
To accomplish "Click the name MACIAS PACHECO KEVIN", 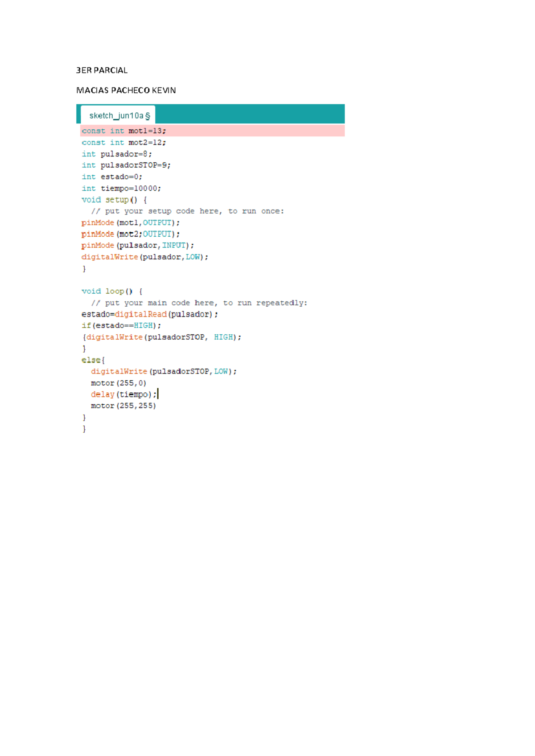I will point(126,90).
